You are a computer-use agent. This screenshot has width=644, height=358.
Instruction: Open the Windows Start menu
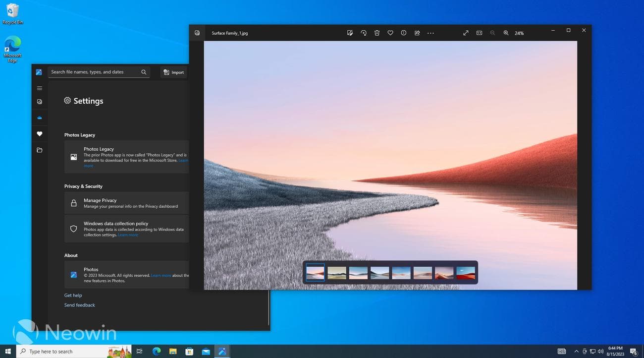pos(7,351)
